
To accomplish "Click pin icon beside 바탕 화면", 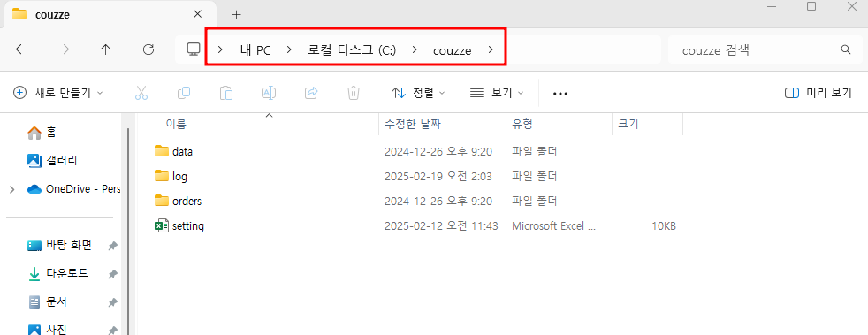I will [x=112, y=246].
